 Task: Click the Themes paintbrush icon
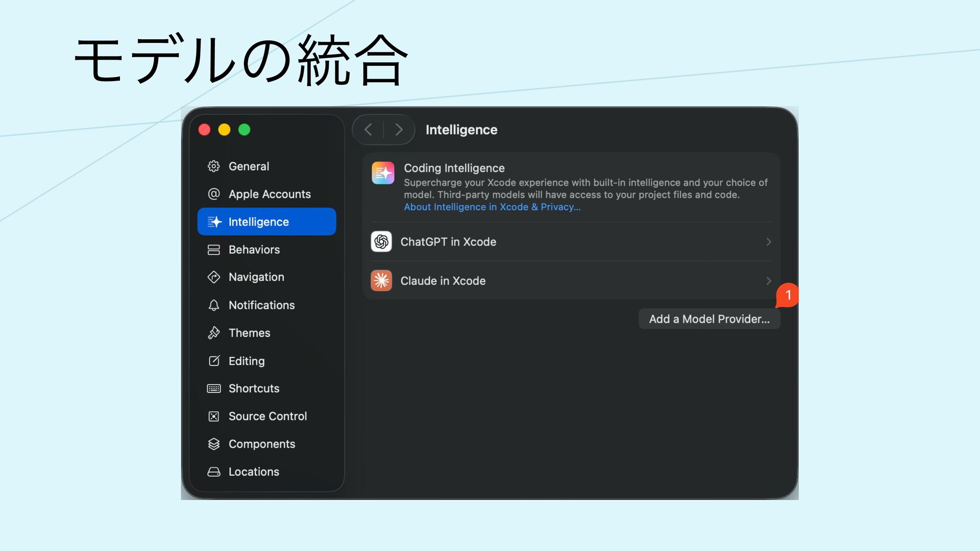click(x=213, y=333)
